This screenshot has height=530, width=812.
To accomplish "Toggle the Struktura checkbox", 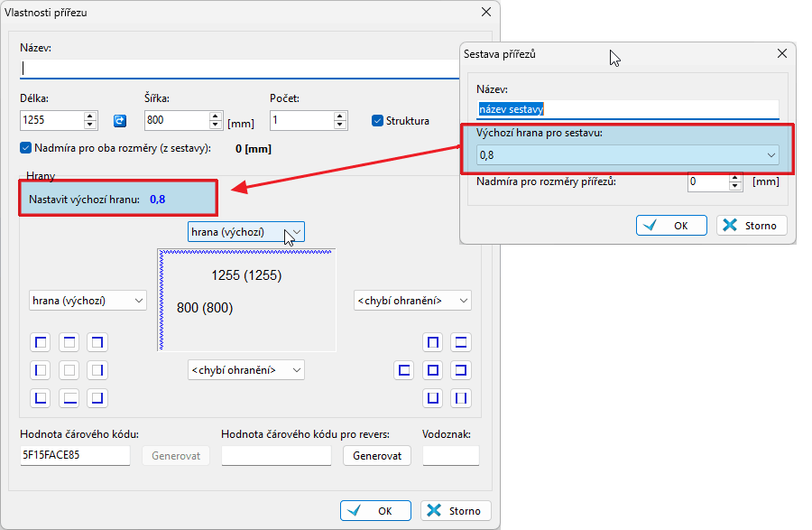I will [x=378, y=120].
